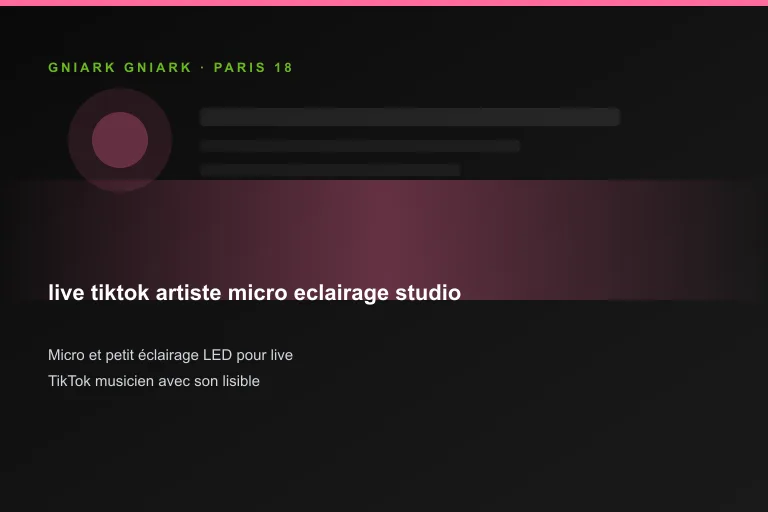The width and height of the screenshot is (768, 512).
Task: Click the 'GNIARK GNIARK · PARIS 18' header text
Action: point(170,67)
